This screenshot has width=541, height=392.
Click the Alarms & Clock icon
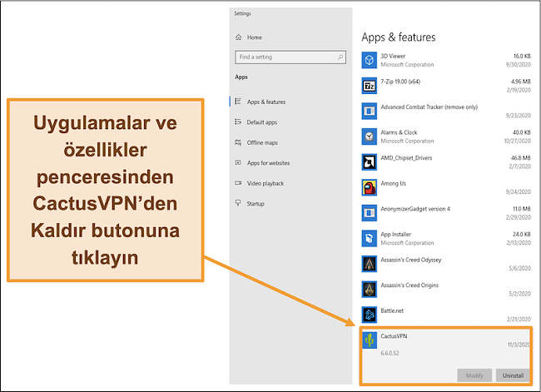tap(370, 136)
